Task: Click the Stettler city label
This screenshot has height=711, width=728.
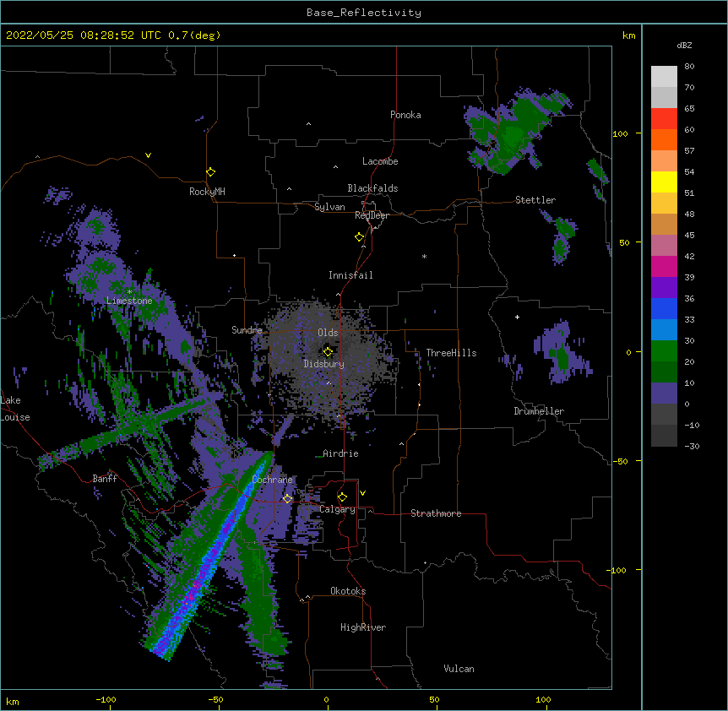Action: pos(535,200)
